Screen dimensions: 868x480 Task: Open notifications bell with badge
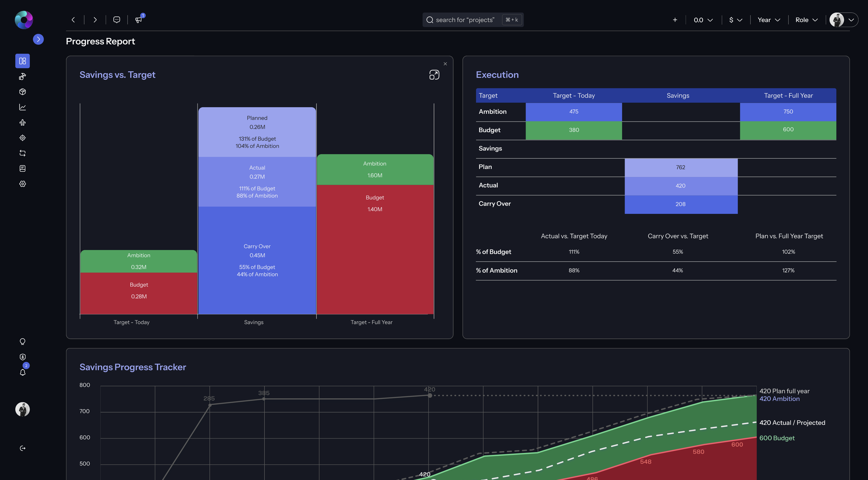pos(23,372)
